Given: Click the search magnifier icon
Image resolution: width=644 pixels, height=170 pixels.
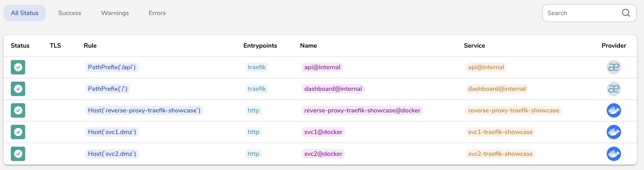Looking at the screenshot, I should 626,13.
